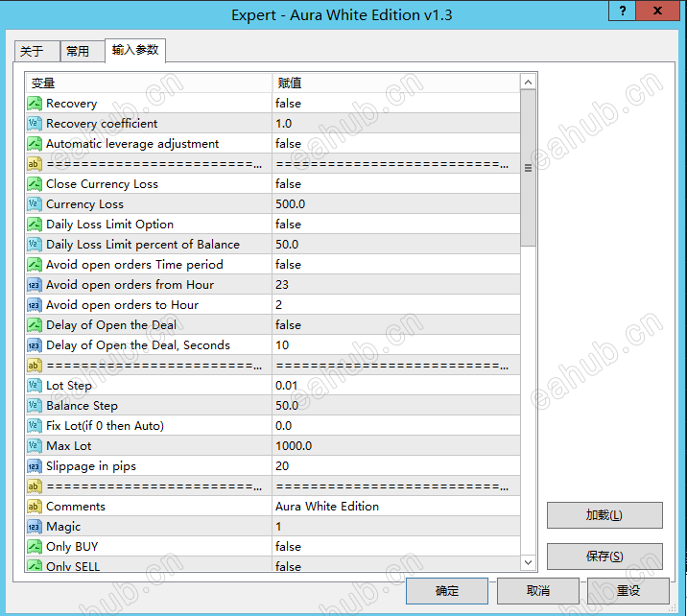Click the Lot Step row icon
Screen dimensions: 687x616
pyautogui.click(x=35, y=386)
